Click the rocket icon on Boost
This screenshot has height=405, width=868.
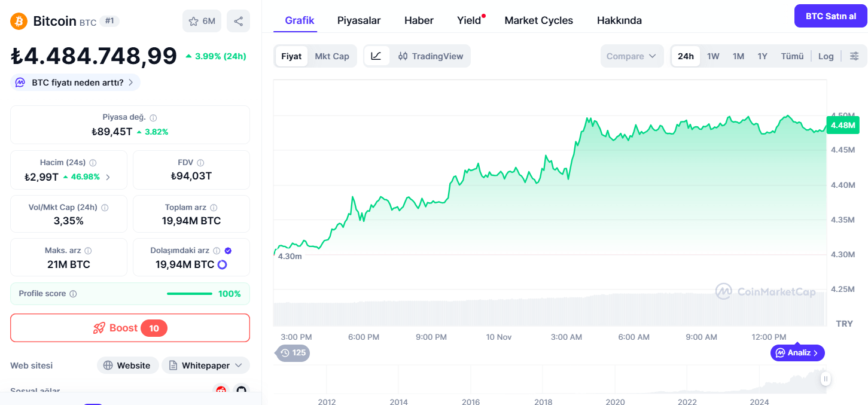(99, 328)
